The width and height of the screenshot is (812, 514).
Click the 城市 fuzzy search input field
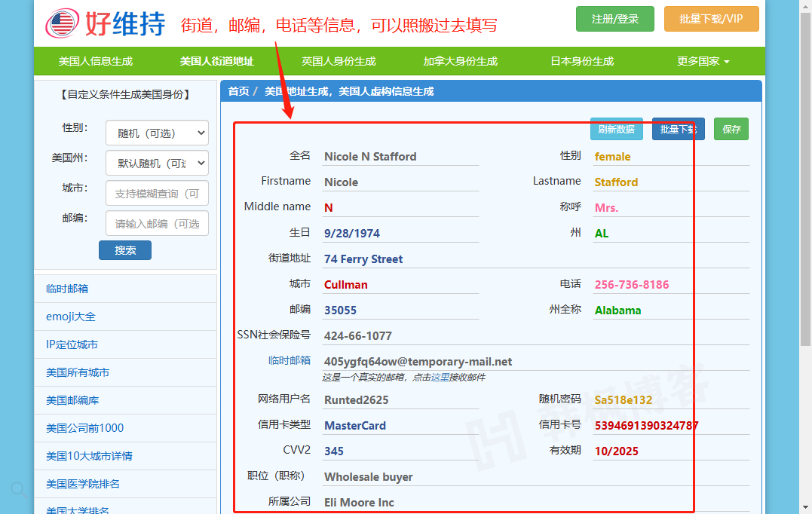click(157, 193)
